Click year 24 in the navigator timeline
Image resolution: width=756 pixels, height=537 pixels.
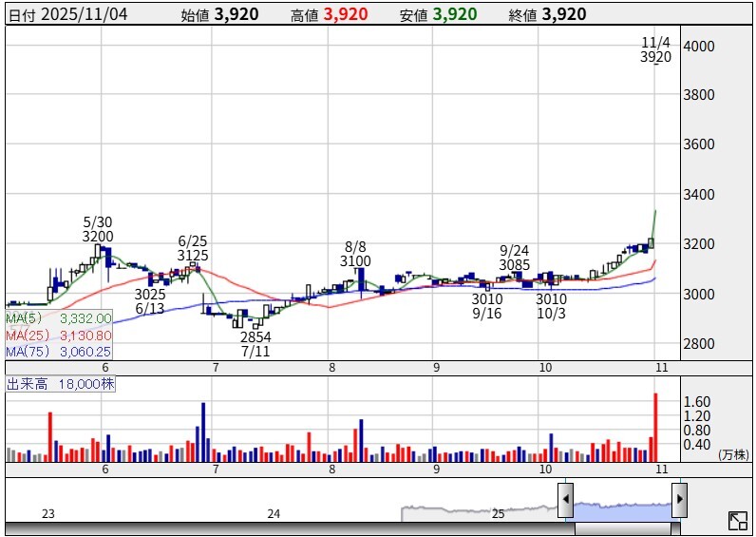pos(274,513)
